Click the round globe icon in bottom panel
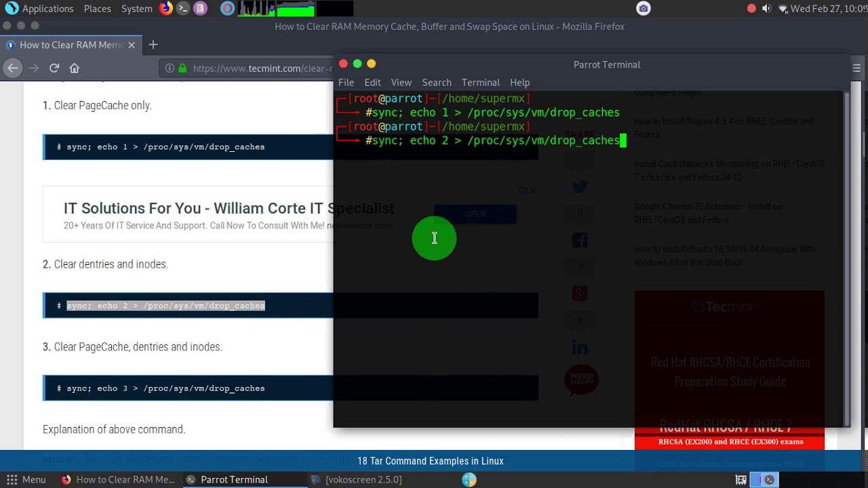This screenshot has width=868, height=488. click(x=469, y=479)
